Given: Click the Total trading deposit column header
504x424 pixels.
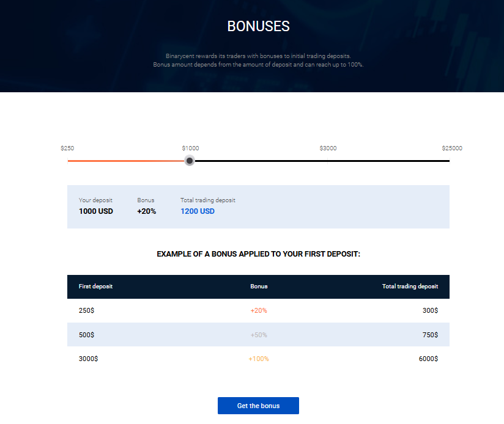Looking at the screenshot, I should pyautogui.click(x=410, y=287).
